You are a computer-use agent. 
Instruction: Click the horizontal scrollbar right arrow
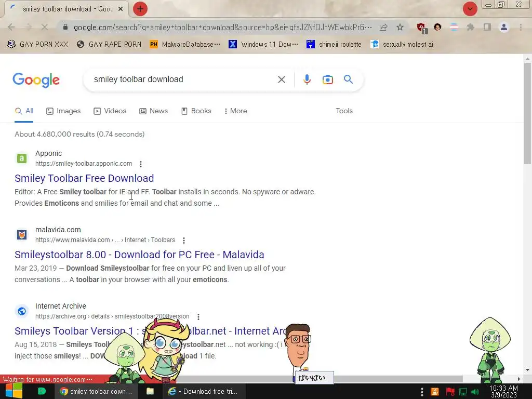click(519, 379)
